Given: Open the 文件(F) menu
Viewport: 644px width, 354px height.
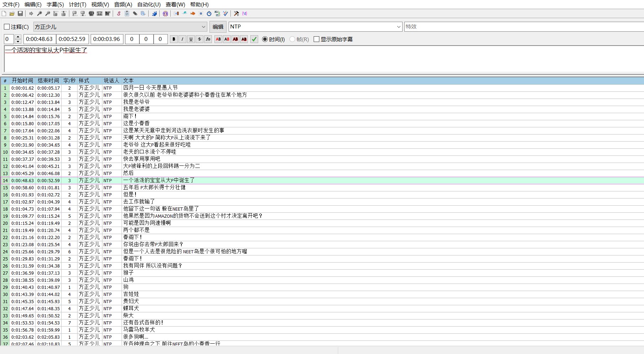Looking at the screenshot, I should pyautogui.click(x=11, y=5).
